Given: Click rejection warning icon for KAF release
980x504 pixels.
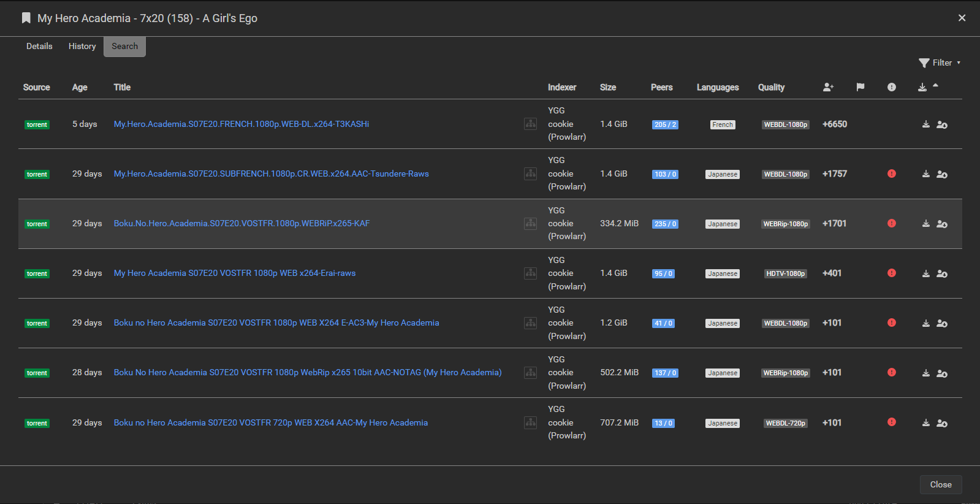Looking at the screenshot, I should (x=891, y=224).
